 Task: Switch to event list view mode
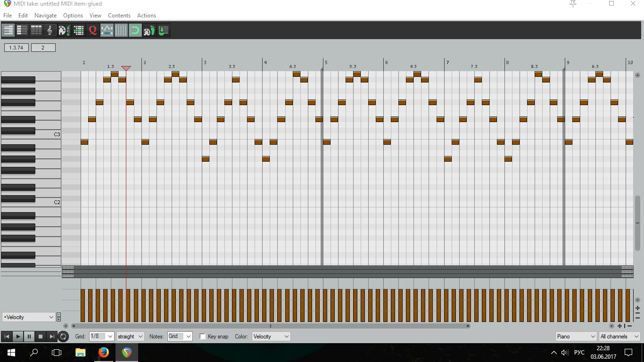pos(36,31)
